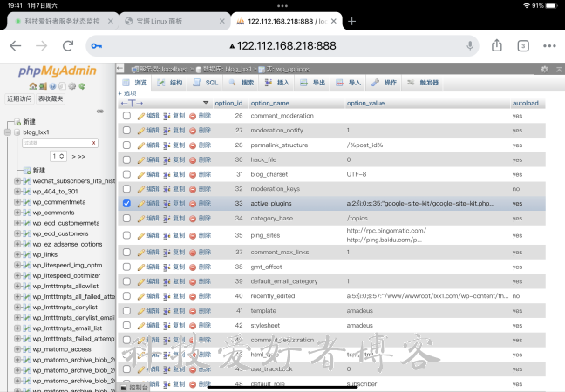
Task: Open the 触发器 tab
Action: click(424, 83)
